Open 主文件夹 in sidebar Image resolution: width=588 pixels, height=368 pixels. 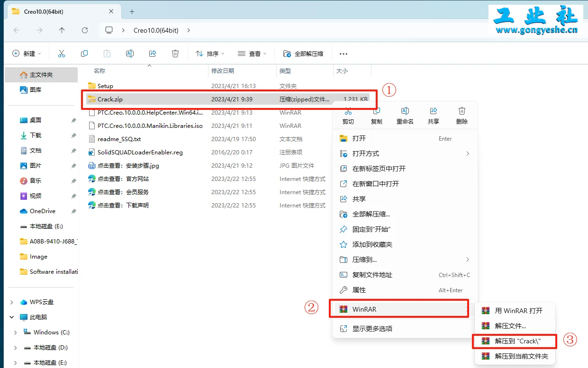pyautogui.click(x=41, y=75)
